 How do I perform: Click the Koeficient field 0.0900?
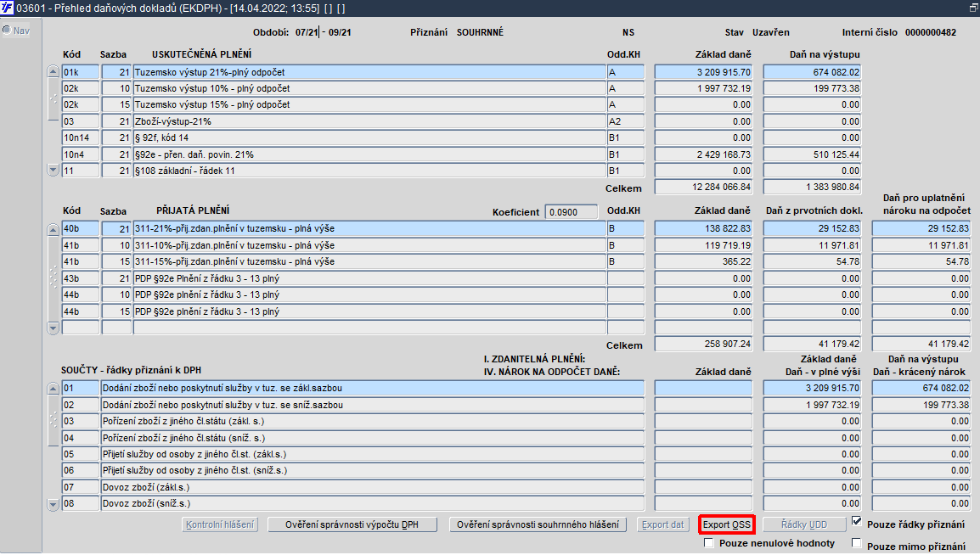coord(572,212)
